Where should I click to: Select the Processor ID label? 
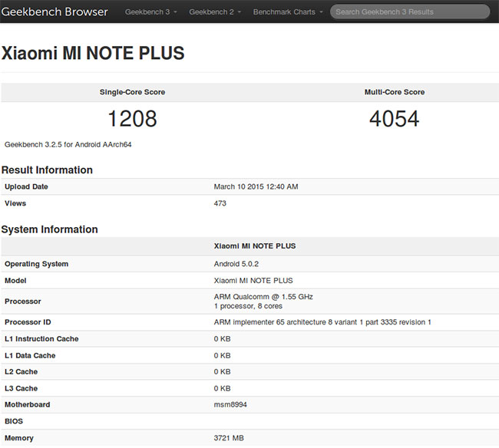click(x=28, y=322)
